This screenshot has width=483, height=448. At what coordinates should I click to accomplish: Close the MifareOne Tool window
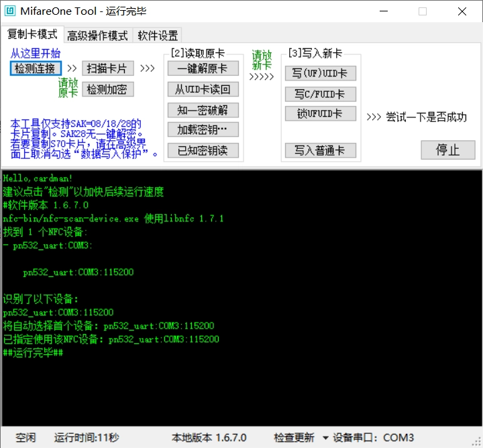click(462, 11)
